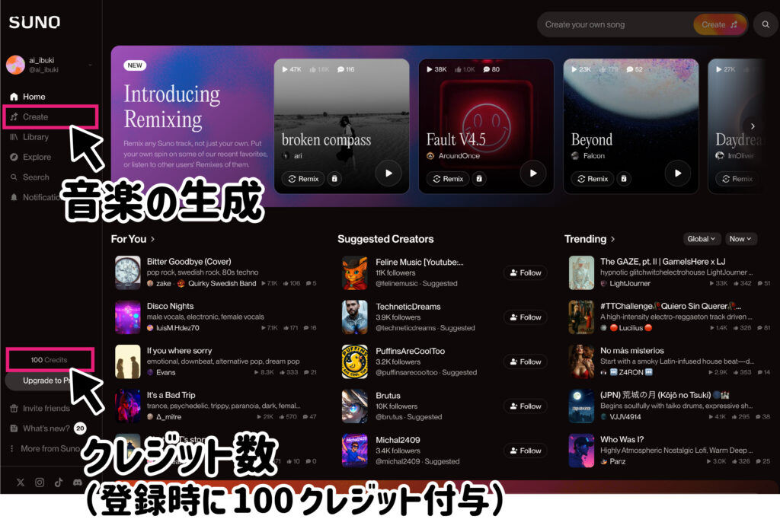Click the lyrics icon on Beyond card
Screen dimensions: 780x532
coord(624,179)
